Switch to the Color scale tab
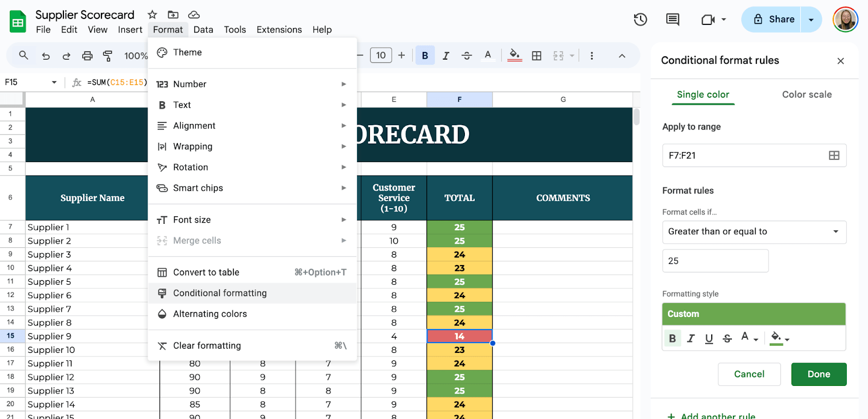This screenshot has width=868, height=419. coord(806,94)
